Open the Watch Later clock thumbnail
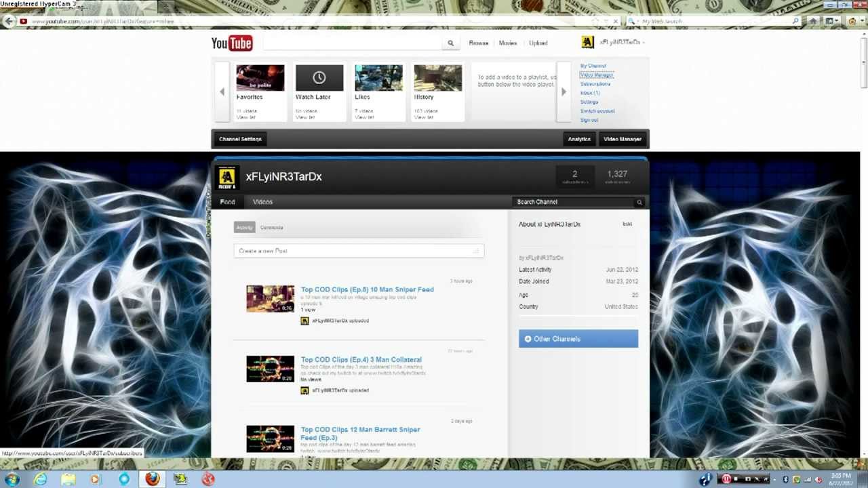Screen dimensions: 868x488 point(319,78)
